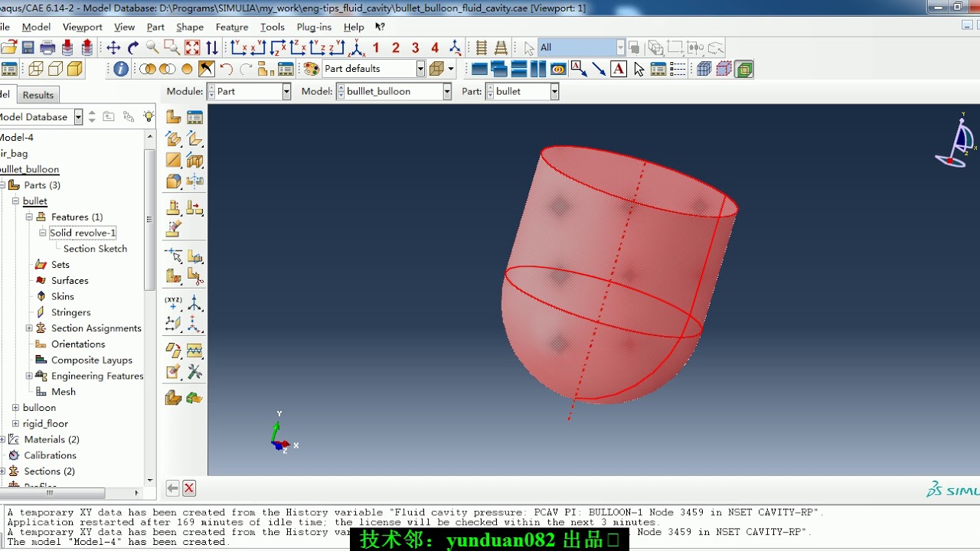Screen dimensions: 980x551
Task: Select the Materials (2) tree item
Action: [51, 440]
